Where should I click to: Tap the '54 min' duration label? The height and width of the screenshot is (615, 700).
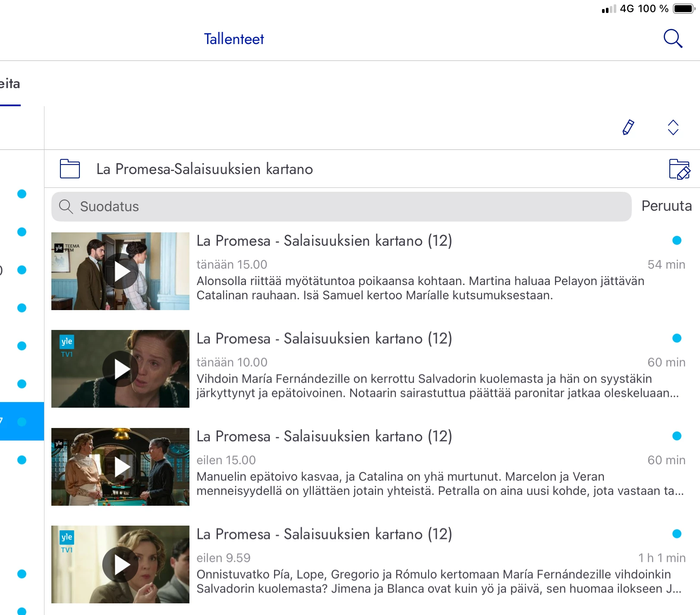666,264
